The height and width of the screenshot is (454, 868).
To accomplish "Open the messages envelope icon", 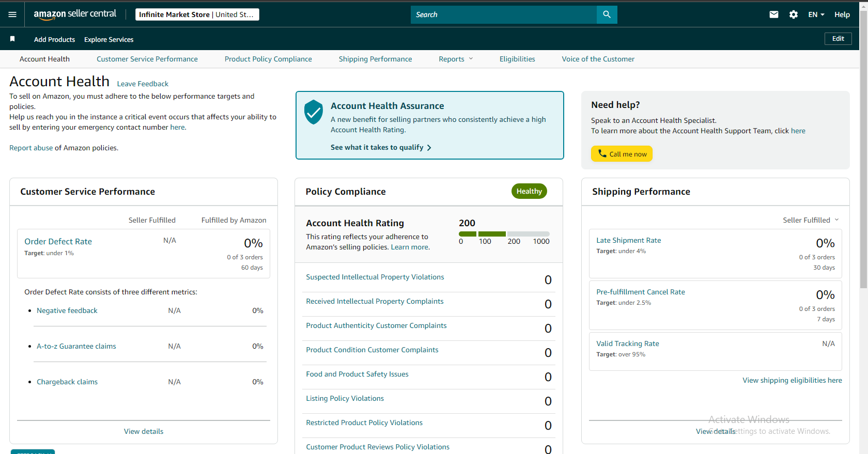I will pos(773,14).
